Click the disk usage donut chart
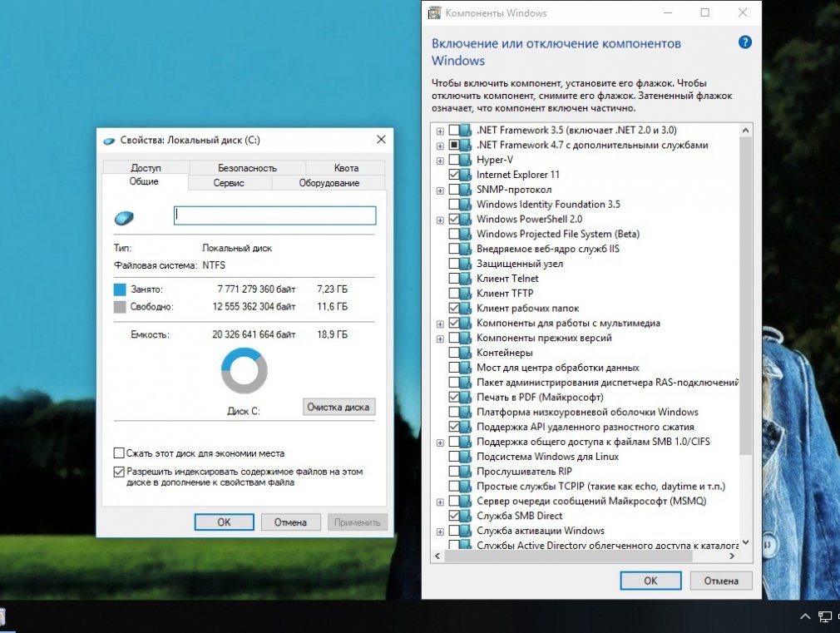This screenshot has height=633, width=840. (245, 370)
